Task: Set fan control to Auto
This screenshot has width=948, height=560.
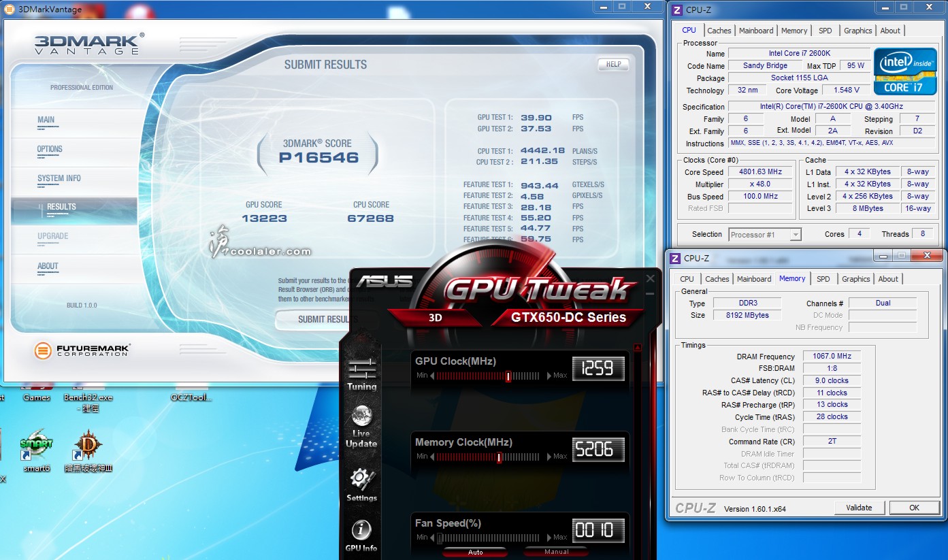Action: point(475,552)
